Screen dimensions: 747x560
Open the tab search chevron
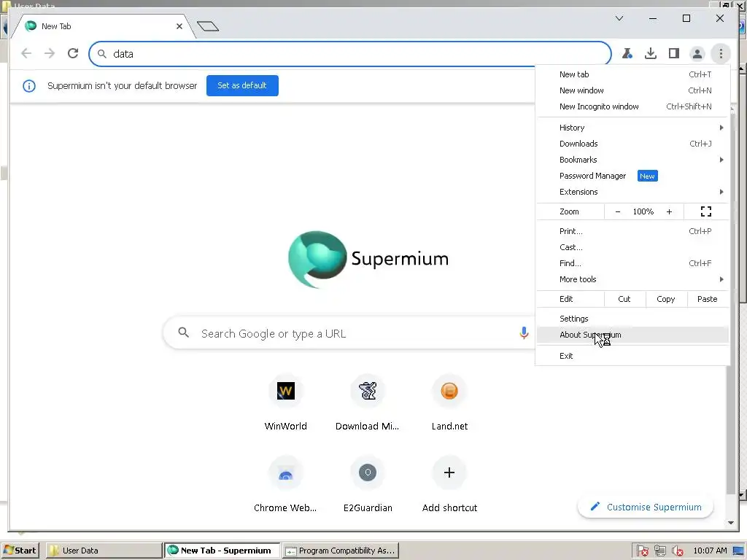(619, 18)
